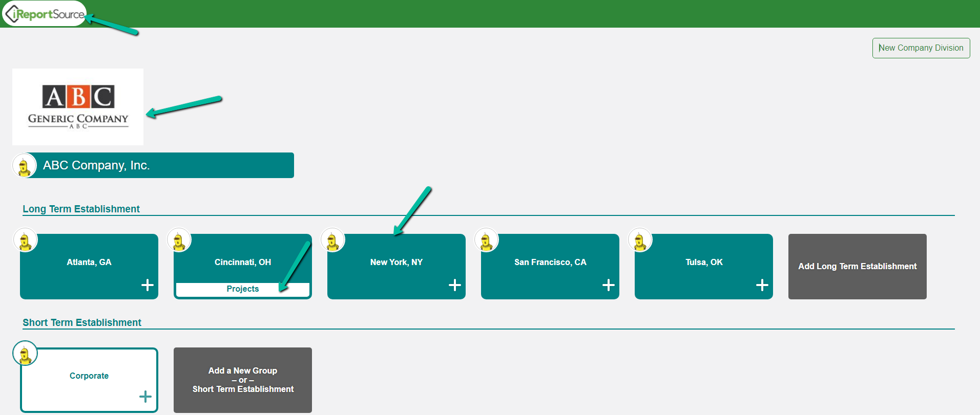This screenshot has height=415, width=980.
Task: Create a New Company Division
Action: pos(921,48)
